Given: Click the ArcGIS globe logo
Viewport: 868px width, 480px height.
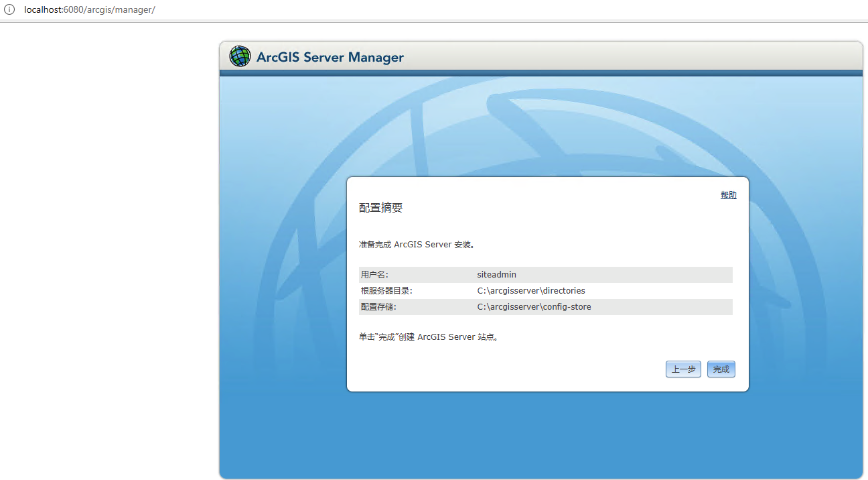Looking at the screenshot, I should coord(240,56).
